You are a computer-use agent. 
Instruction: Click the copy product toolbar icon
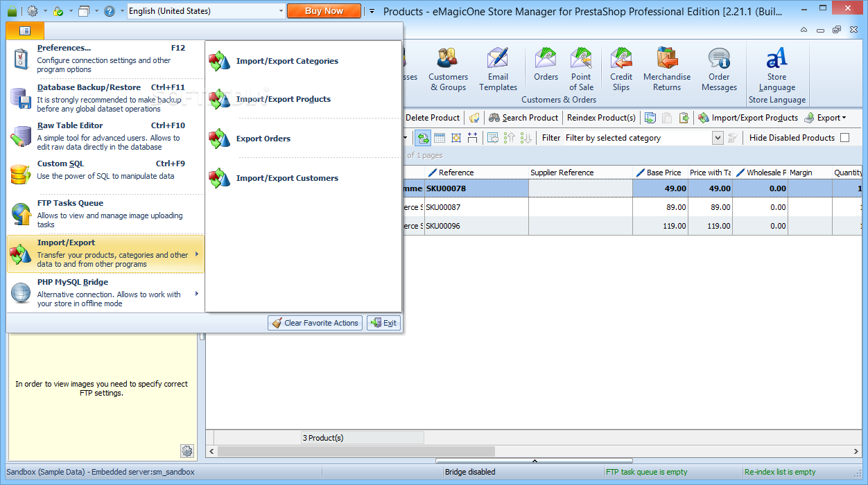[650, 118]
